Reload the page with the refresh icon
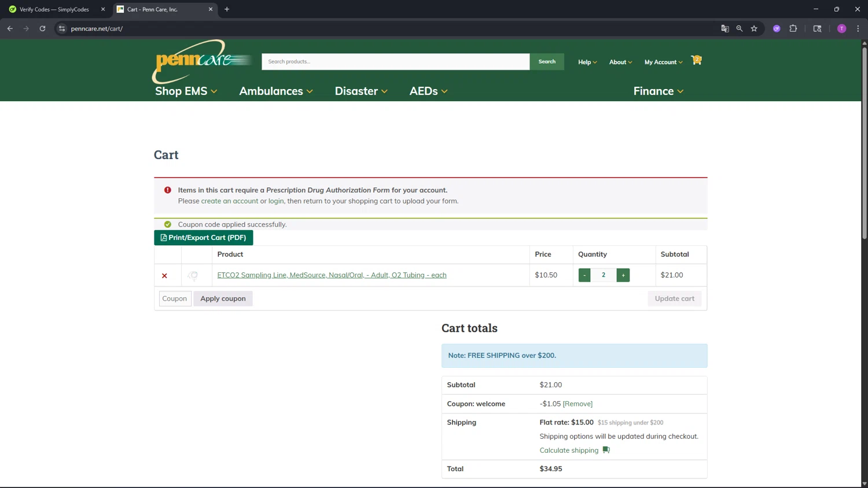Viewport: 868px width, 488px height. (42, 28)
